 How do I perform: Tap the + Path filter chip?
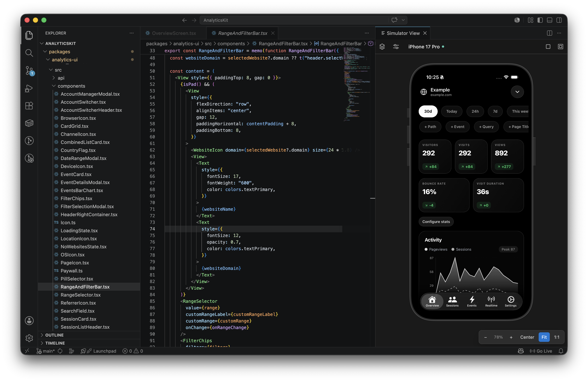tap(430, 127)
